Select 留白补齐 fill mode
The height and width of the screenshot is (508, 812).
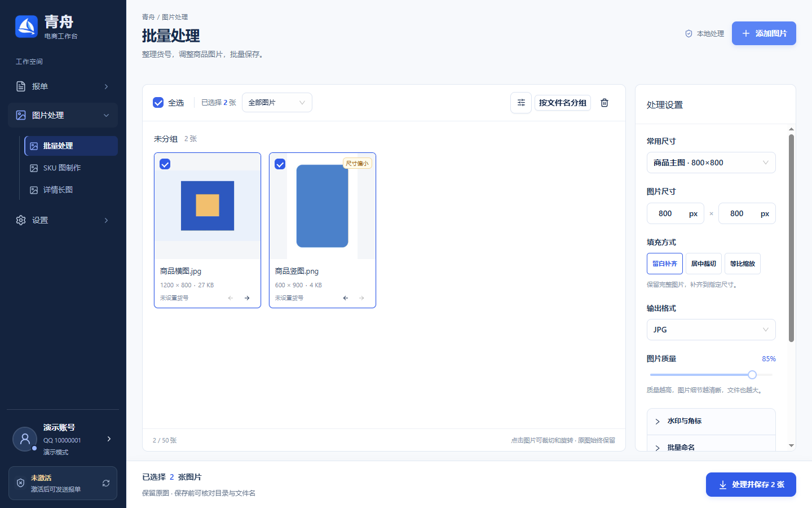tap(665, 264)
